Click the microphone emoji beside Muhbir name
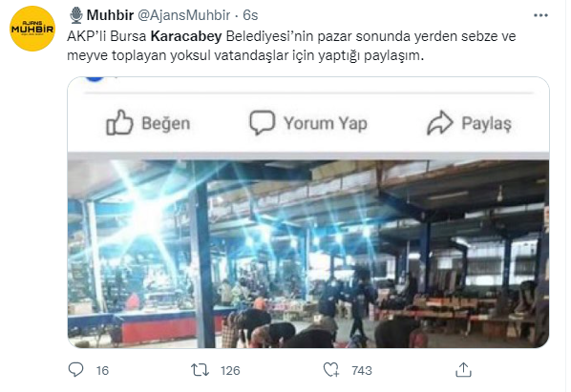This screenshot has width=571, height=392. click(75, 15)
